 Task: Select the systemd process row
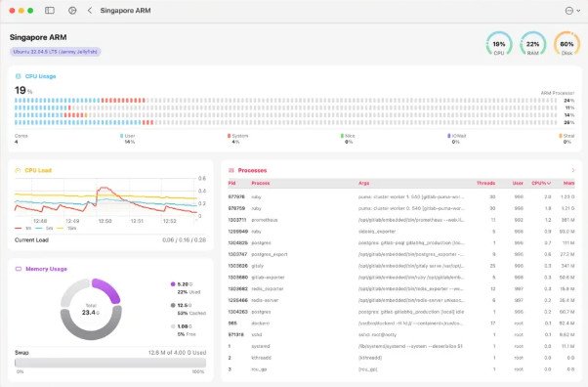tap(401, 346)
